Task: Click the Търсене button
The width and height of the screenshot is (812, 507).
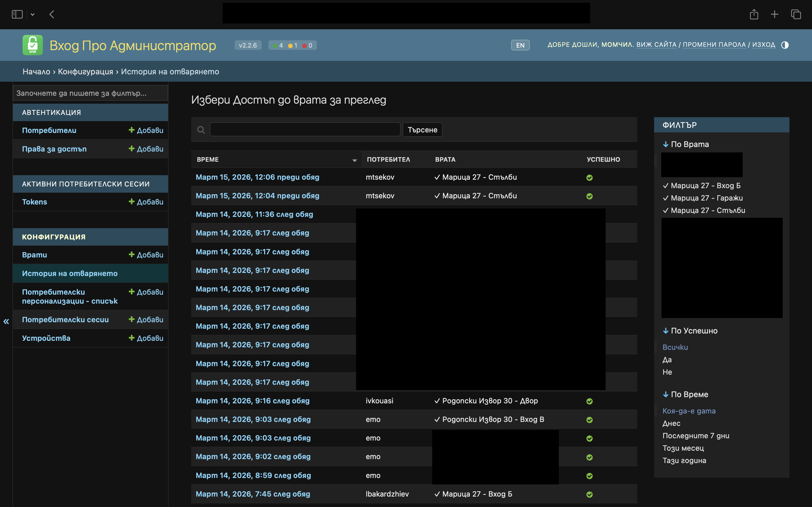Action: pos(422,130)
